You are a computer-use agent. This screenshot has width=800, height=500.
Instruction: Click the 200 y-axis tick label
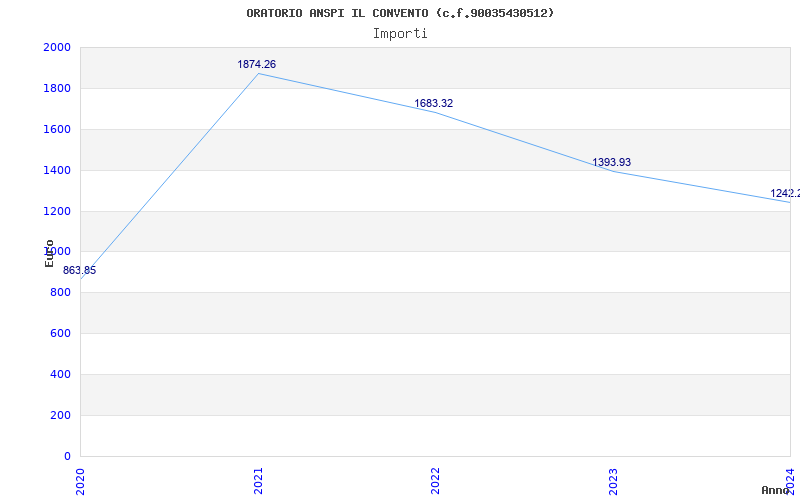point(60,415)
